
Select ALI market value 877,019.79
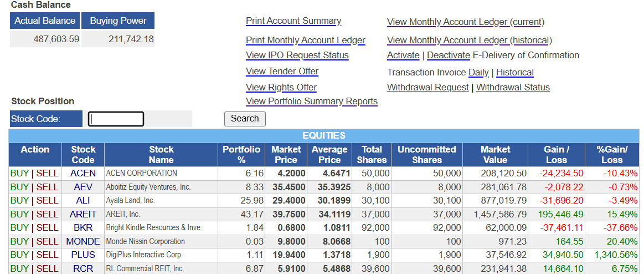[x=503, y=201]
